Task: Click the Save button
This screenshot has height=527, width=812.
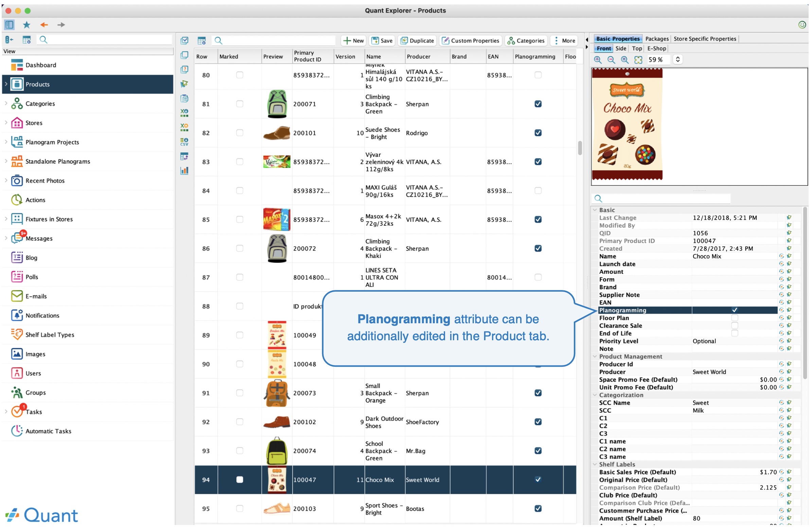Action: [382, 40]
